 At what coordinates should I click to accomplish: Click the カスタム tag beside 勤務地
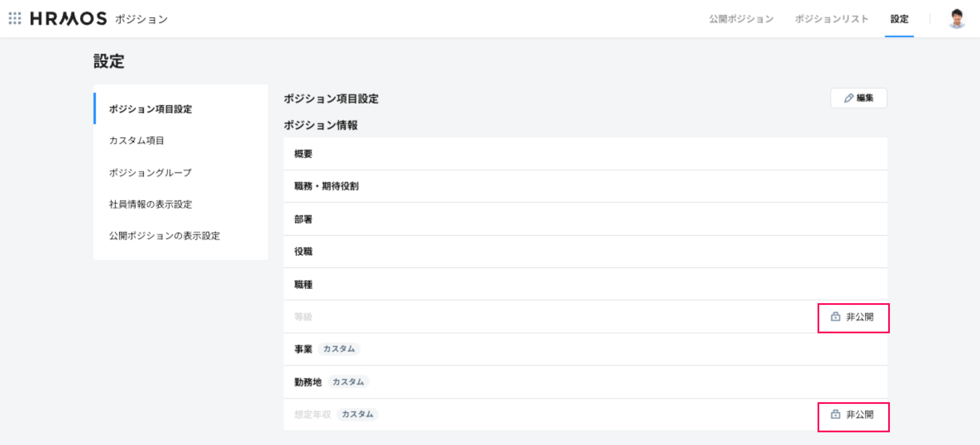click(348, 382)
